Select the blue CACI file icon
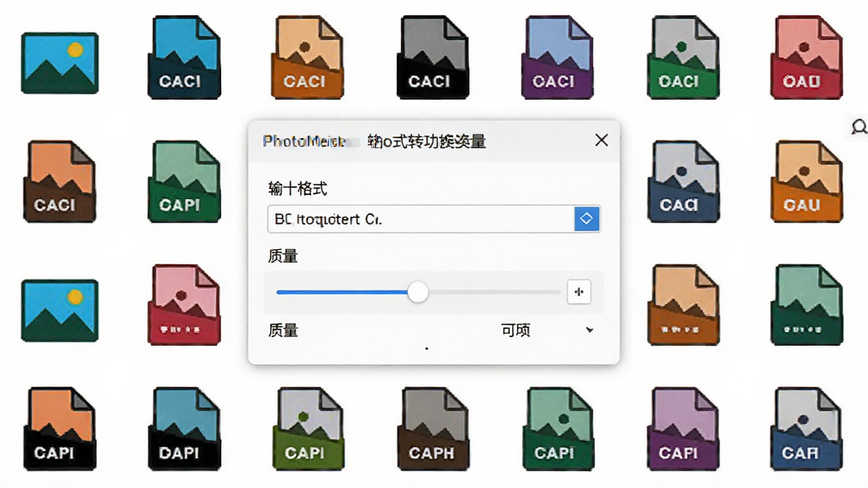Image resolution: width=868 pixels, height=488 pixels. click(184, 58)
